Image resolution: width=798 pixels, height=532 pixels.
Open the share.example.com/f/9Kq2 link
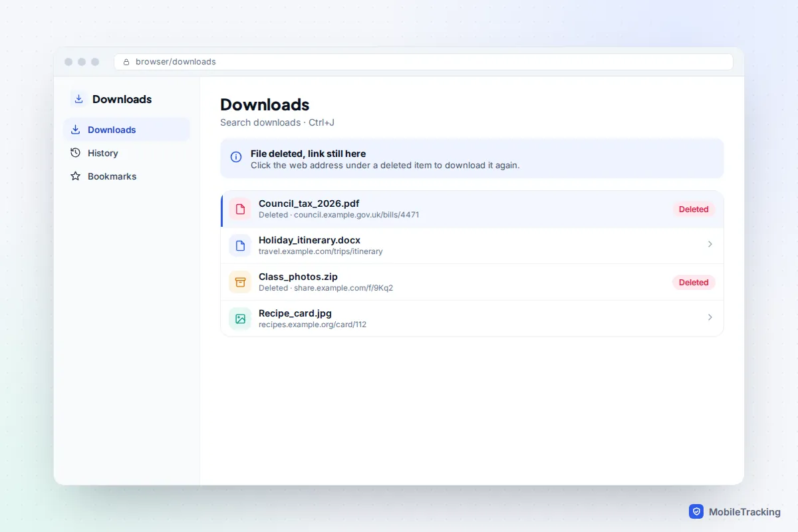coord(343,288)
